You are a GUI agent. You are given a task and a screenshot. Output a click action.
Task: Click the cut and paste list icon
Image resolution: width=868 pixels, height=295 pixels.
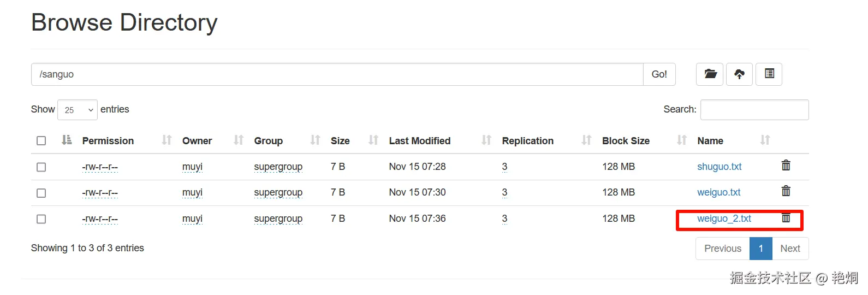click(x=769, y=74)
